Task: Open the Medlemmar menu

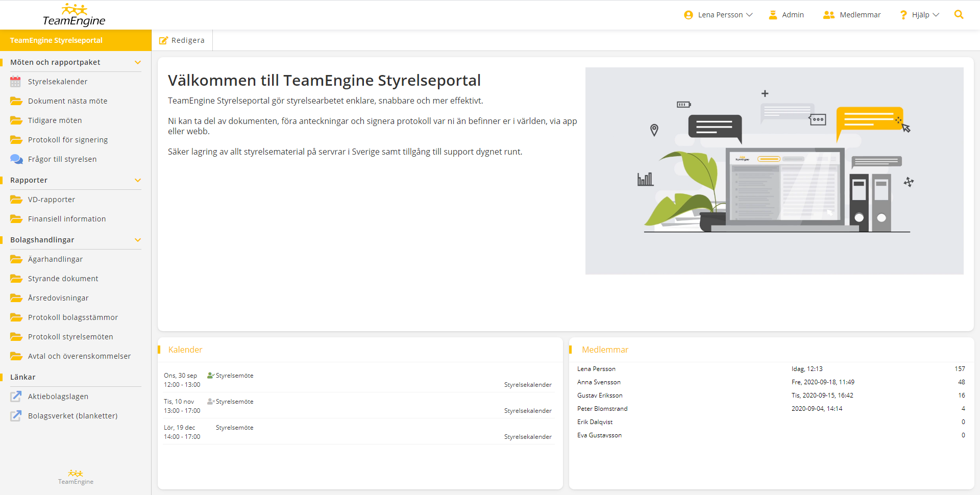Action: click(x=852, y=15)
